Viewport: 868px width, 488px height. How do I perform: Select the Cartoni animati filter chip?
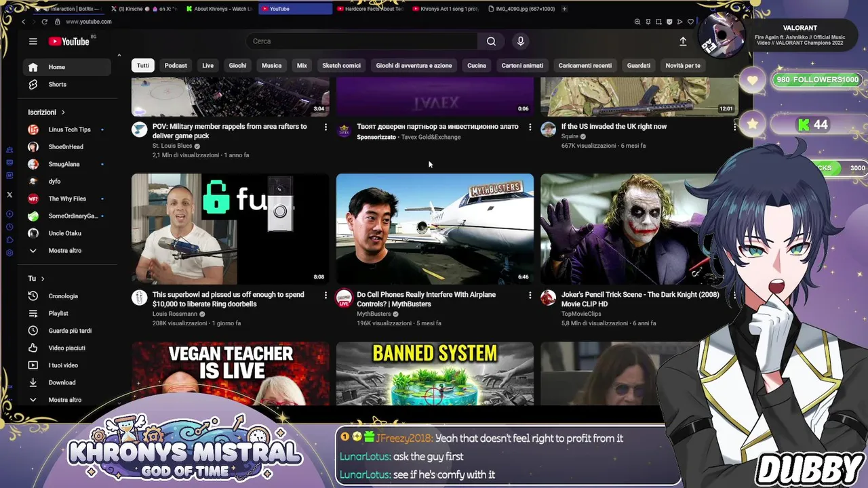pos(522,66)
